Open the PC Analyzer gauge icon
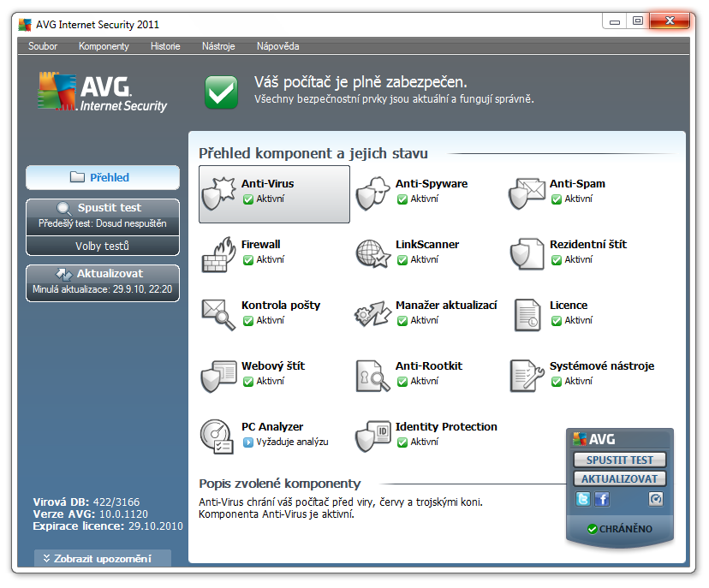Viewport: 709px width, 588px height. [x=217, y=437]
